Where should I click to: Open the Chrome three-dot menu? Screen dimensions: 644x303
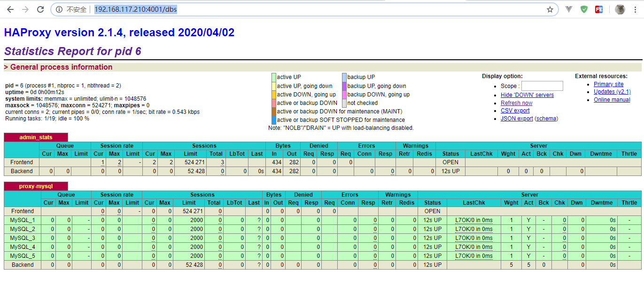point(635,9)
